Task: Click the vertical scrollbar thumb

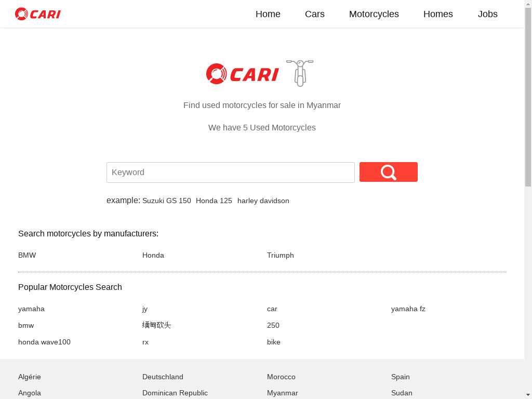Action: 528,97
